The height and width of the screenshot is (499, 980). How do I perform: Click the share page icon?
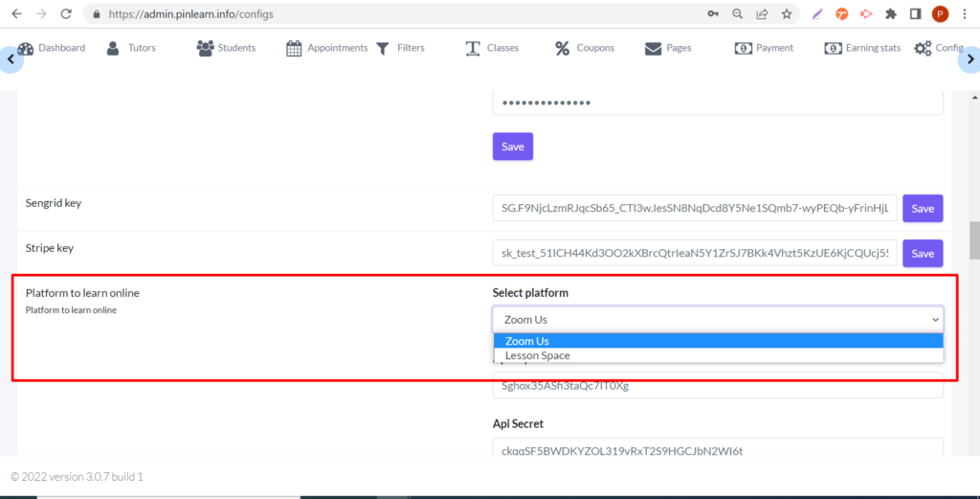coord(762,13)
